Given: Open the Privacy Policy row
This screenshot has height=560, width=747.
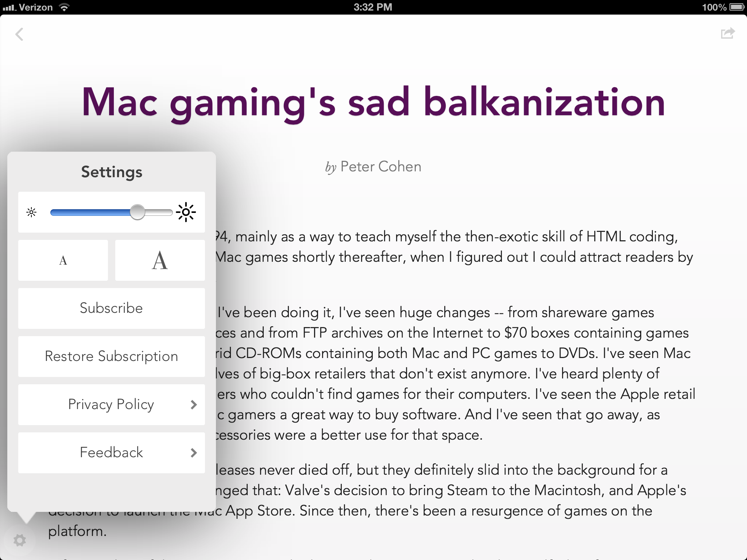Looking at the screenshot, I should 112,405.
